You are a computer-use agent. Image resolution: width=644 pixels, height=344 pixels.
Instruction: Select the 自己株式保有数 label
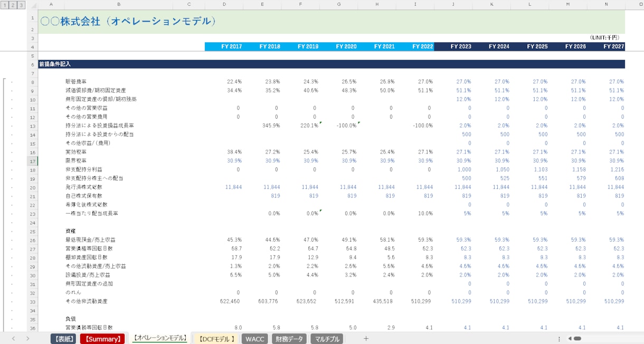pyautogui.click(x=83, y=196)
